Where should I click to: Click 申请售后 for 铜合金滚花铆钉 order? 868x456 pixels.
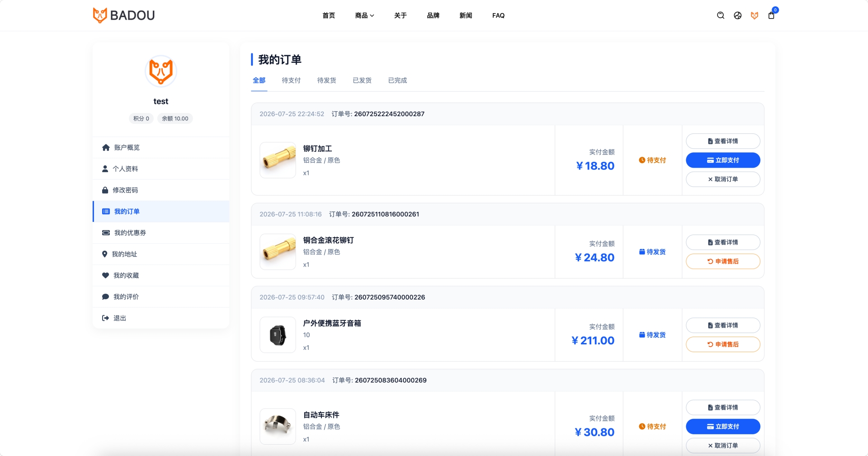723,261
